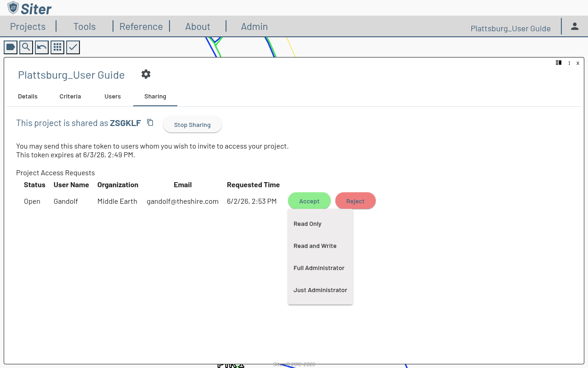Click the Email column header

click(x=182, y=184)
